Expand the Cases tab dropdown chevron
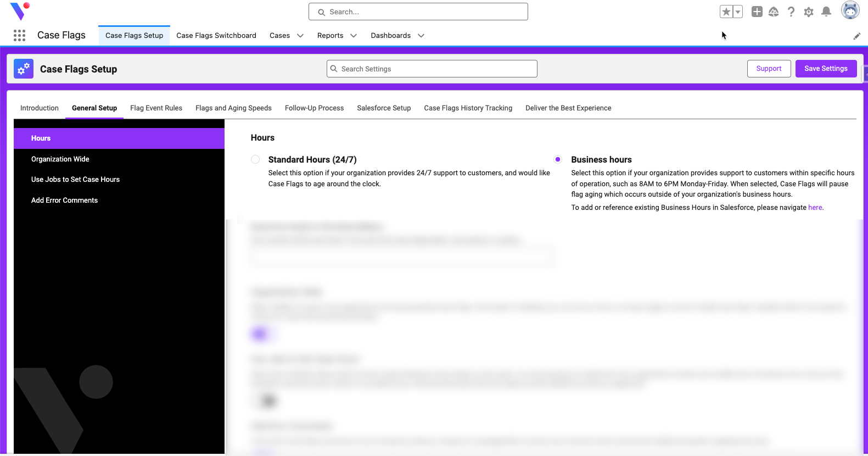Screen dimensions: 868x456 (300, 36)
